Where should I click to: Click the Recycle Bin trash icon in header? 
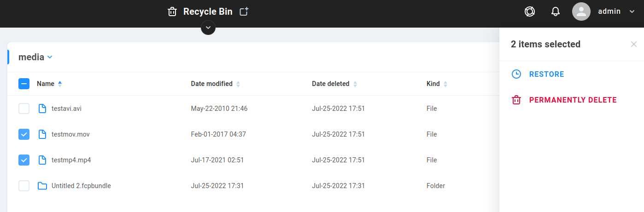[172, 12]
